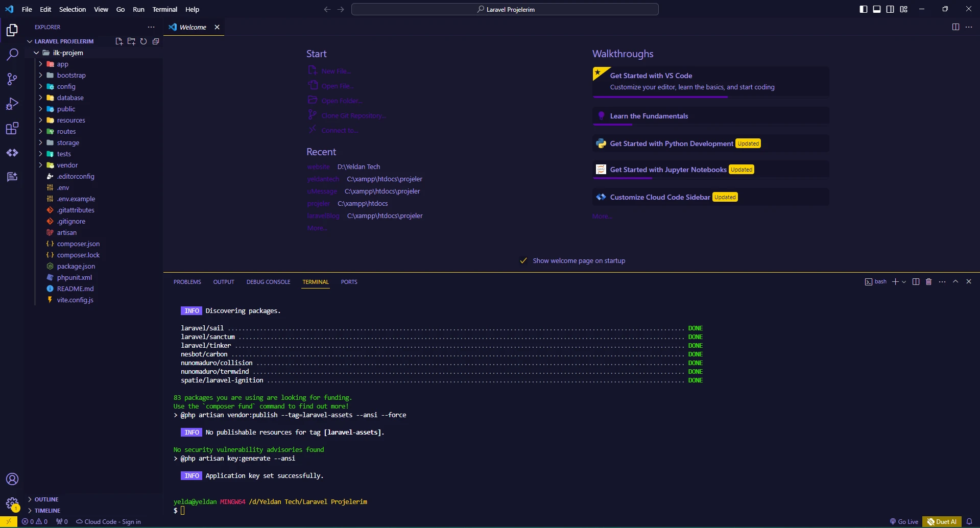This screenshot has height=528, width=980.
Task: Split the editor to the right
Action: pos(955,27)
